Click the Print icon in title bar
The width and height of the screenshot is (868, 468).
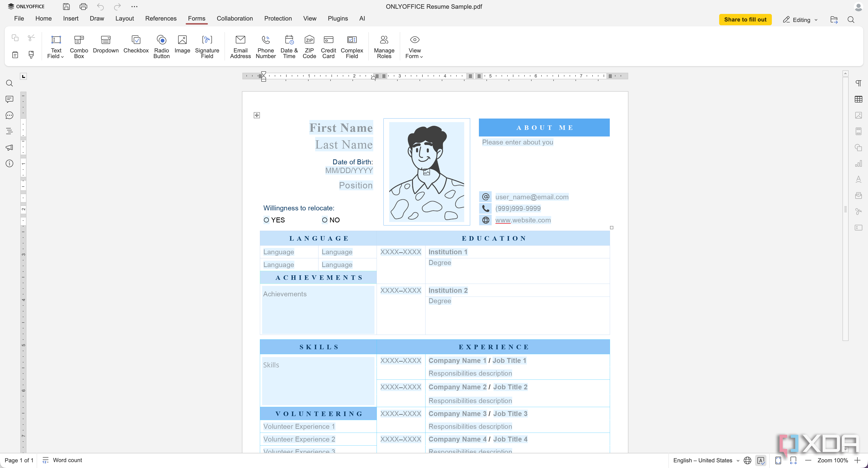click(x=83, y=6)
